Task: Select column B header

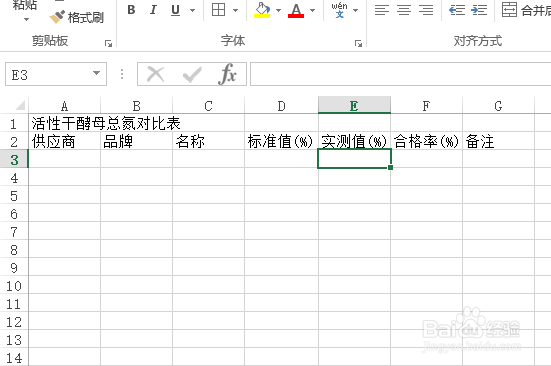Action: coord(137,106)
